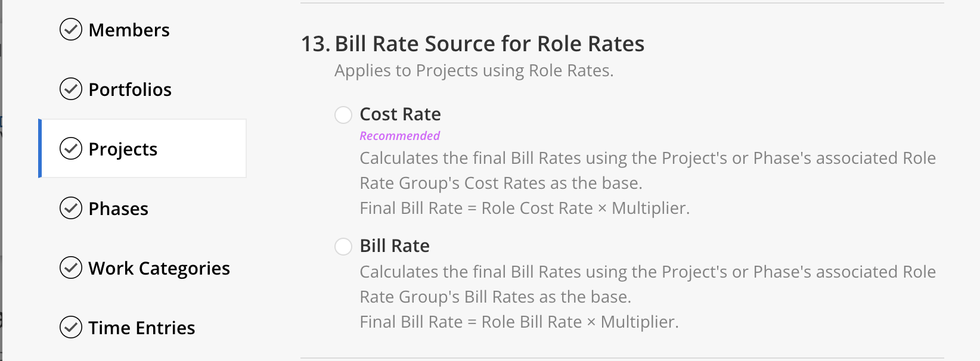Select the Cost Rate radio button

pyautogui.click(x=343, y=115)
